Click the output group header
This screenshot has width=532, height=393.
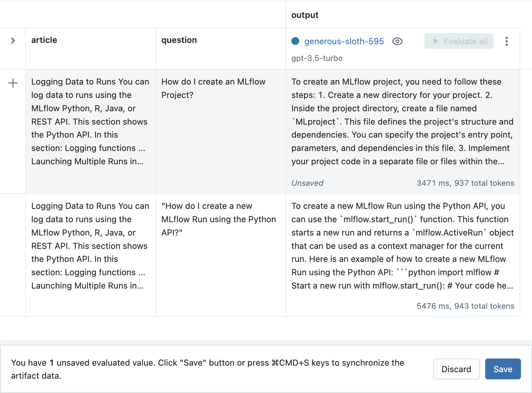click(305, 15)
